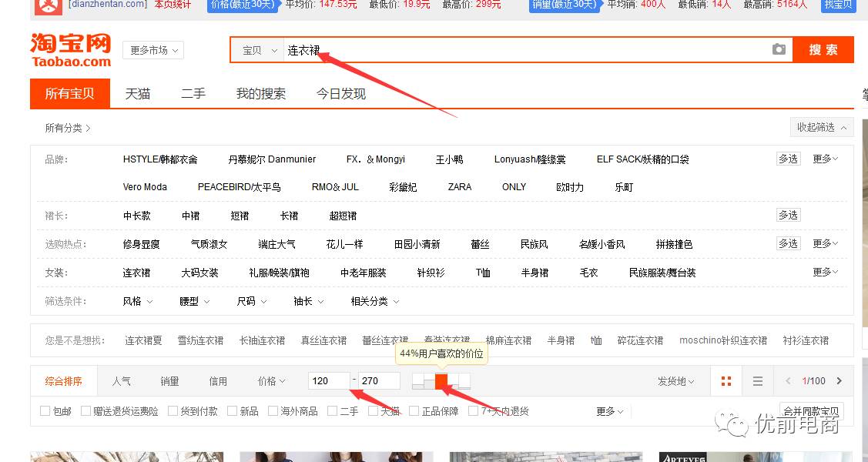Expand the 相关分类 dropdown
Screen dimensions: 868x462
pos(375,301)
